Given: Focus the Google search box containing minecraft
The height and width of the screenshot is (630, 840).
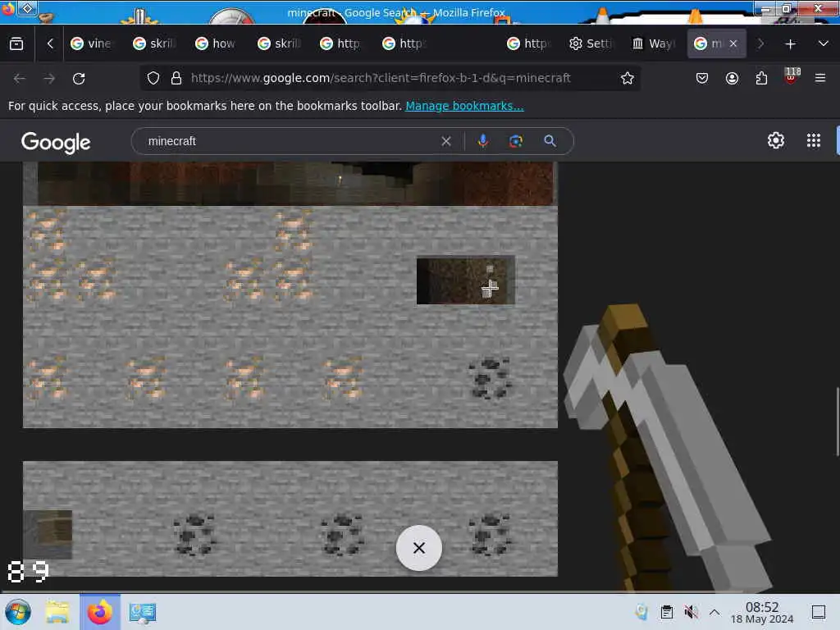Looking at the screenshot, I should point(290,141).
